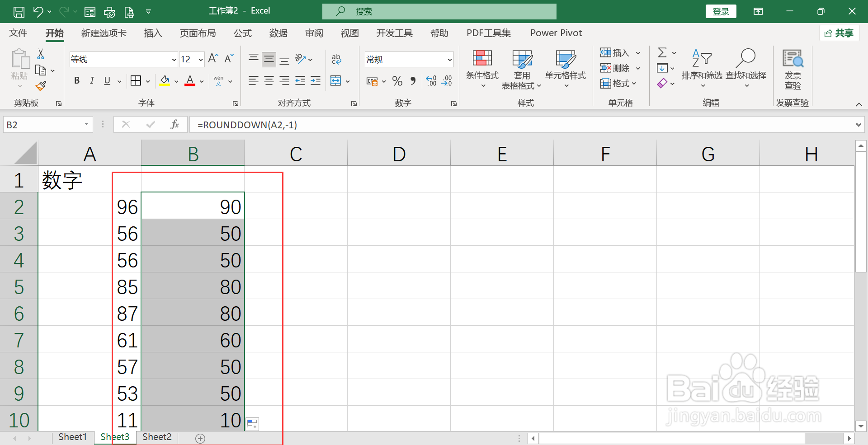
Task: Switch to the 数据 ribbon tab
Action: pos(278,33)
